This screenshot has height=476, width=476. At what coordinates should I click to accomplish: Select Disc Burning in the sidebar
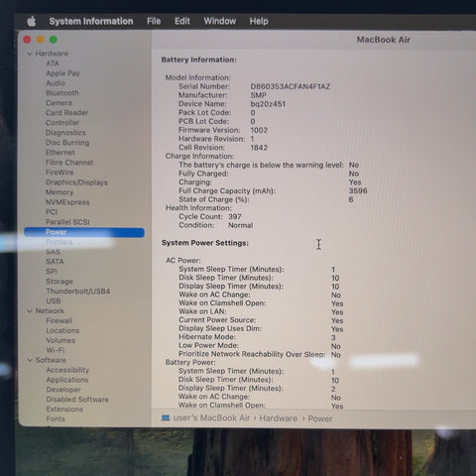(67, 143)
